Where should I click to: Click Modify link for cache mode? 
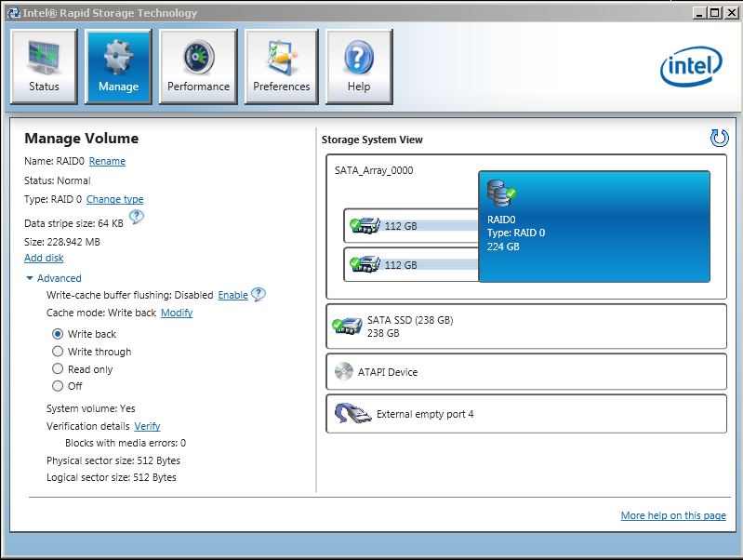(177, 313)
